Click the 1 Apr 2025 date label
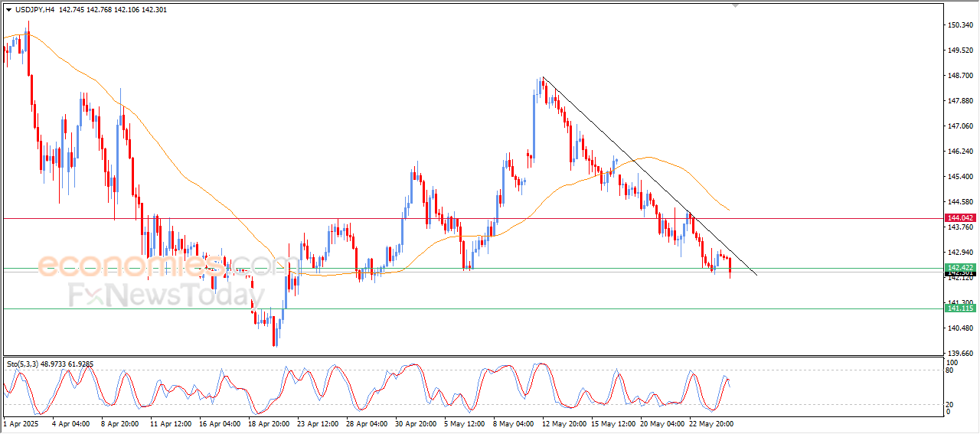980x434 pixels. 19,423
